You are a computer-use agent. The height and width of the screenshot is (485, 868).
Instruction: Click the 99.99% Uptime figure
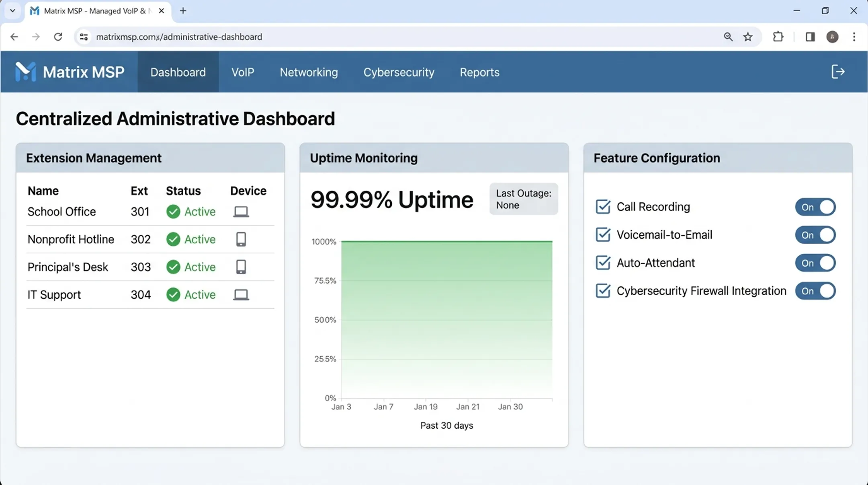click(x=392, y=199)
